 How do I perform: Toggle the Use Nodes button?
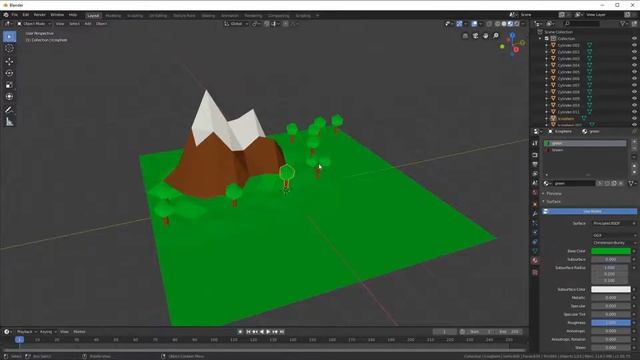point(589,211)
